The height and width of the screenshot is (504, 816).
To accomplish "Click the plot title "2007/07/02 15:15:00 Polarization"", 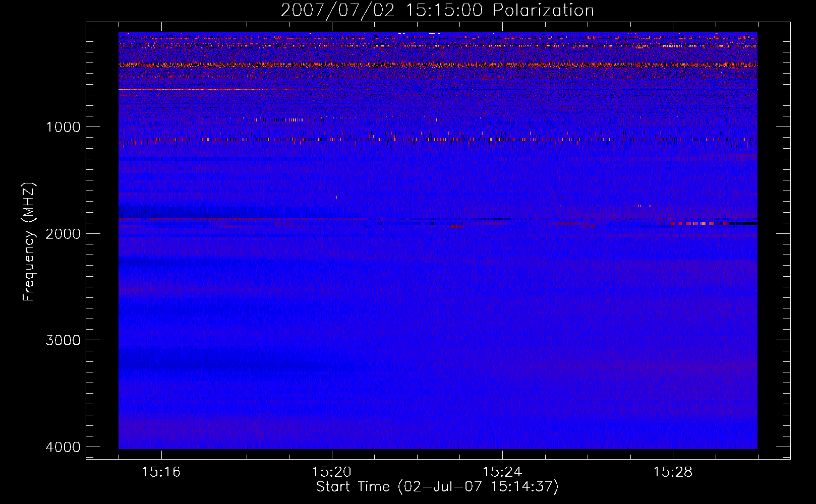I will point(437,11).
